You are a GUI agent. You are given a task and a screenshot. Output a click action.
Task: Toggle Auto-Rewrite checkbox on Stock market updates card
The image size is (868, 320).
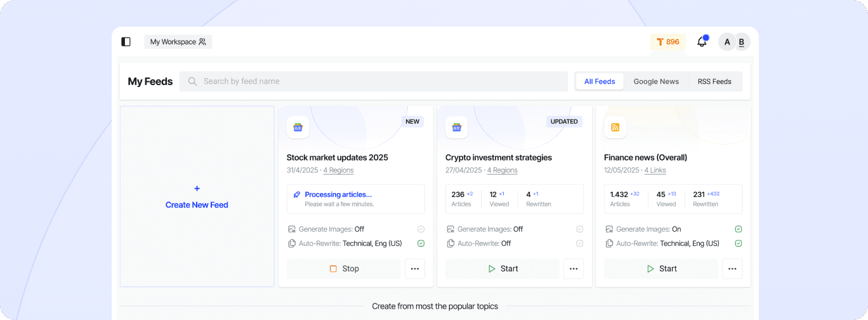[421, 243]
